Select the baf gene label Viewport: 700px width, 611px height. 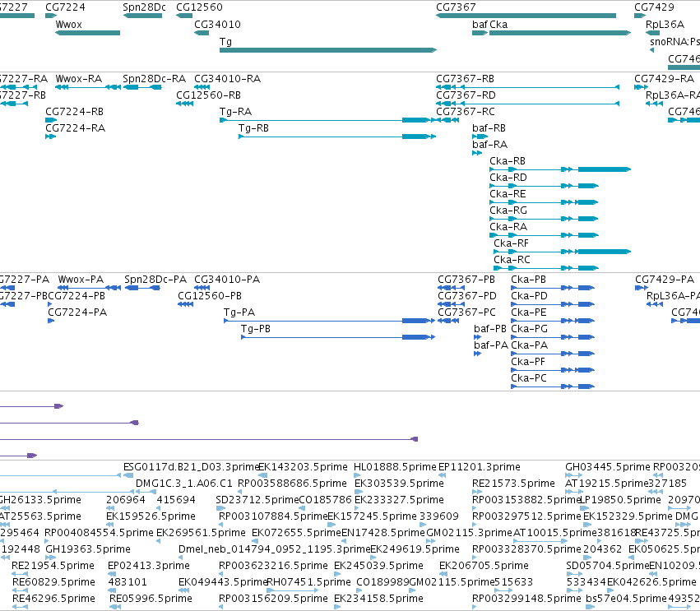pyautogui.click(x=480, y=25)
